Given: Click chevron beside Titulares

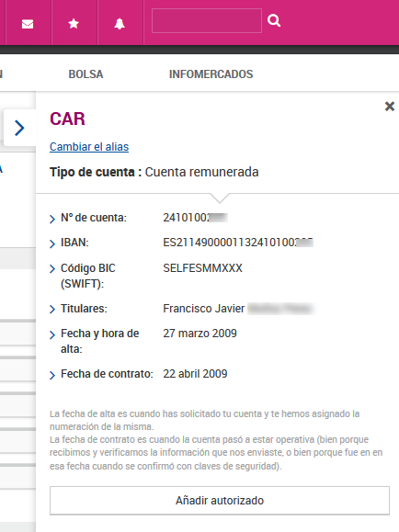Looking at the screenshot, I should coord(52,309).
